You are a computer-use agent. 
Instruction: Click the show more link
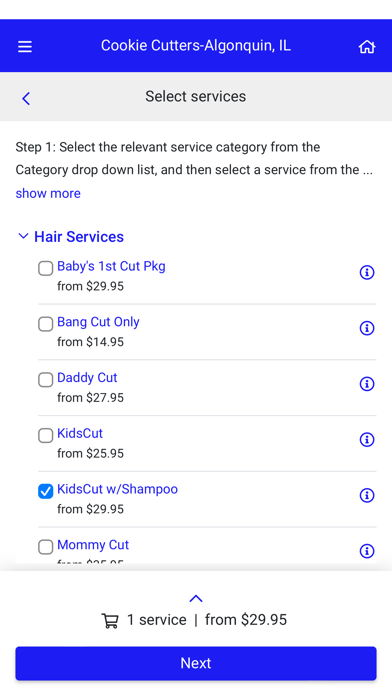[48, 193]
